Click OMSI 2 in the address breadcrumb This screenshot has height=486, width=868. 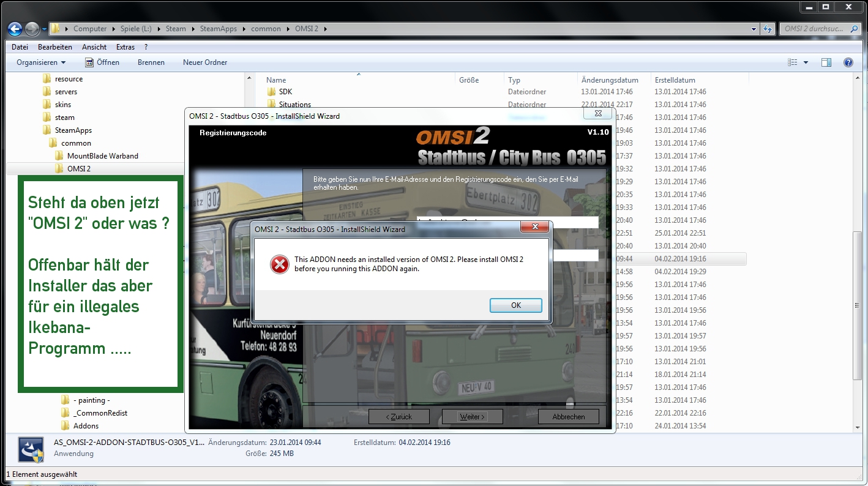(x=307, y=29)
